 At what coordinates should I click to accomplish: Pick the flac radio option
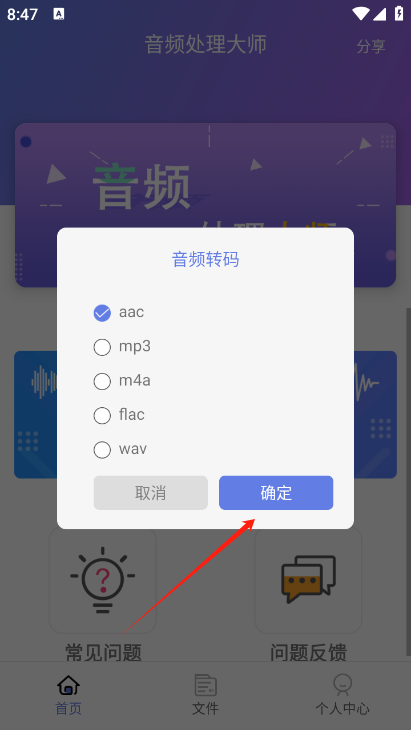tap(102, 415)
